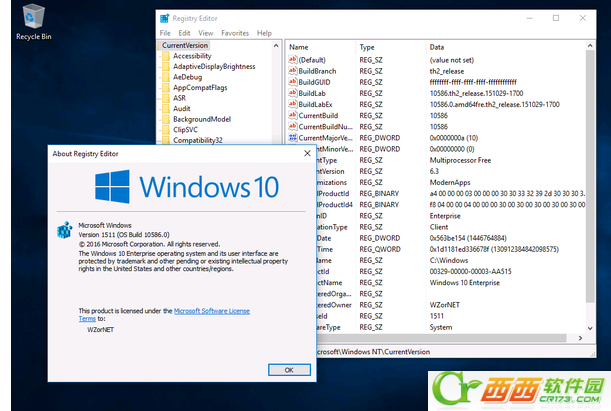The width and height of the screenshot is (611, 411).
Task: Select the CurrentVersion tree key
Action: 185,46
